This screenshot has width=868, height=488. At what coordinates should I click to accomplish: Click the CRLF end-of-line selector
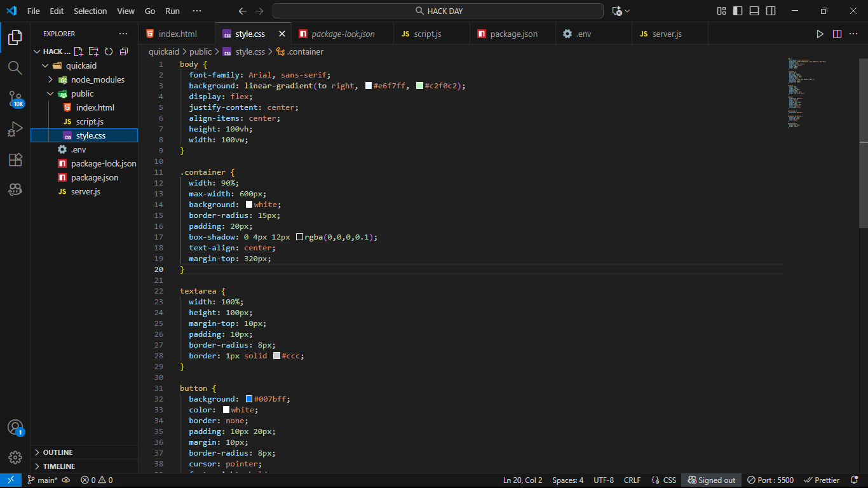pyautogui.click(x=632, y=480)
